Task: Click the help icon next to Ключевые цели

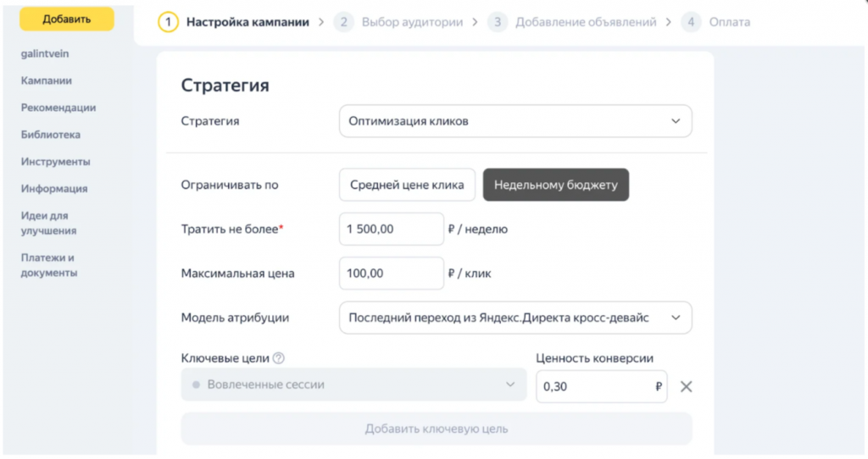Action: point(278,358)
